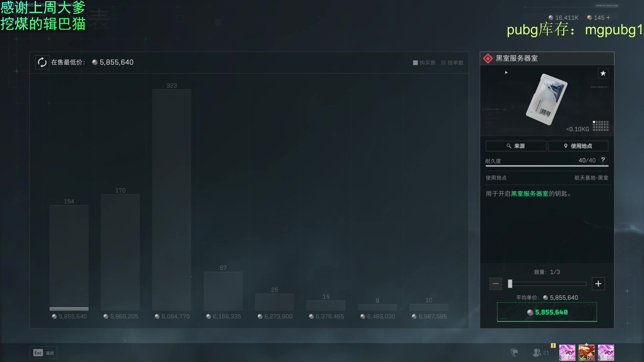Click the durability progress bar
Image resolution: width=644 pixels, height=362 pixels.
[547, 166]
